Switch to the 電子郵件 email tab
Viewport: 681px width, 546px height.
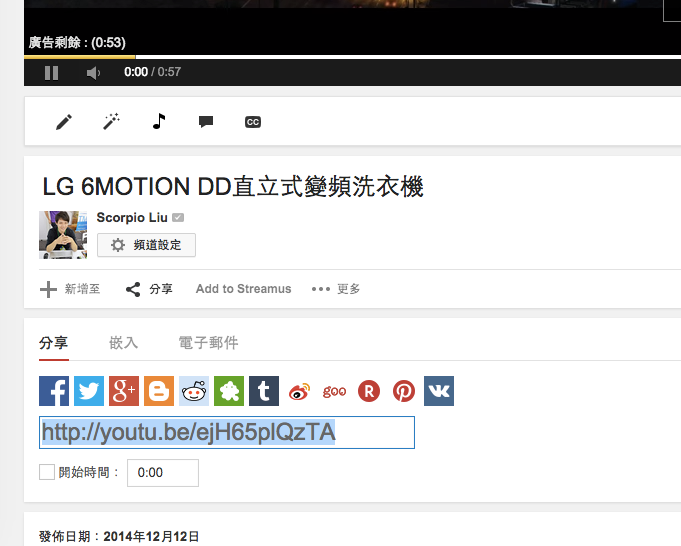click(x=208, y=343)
